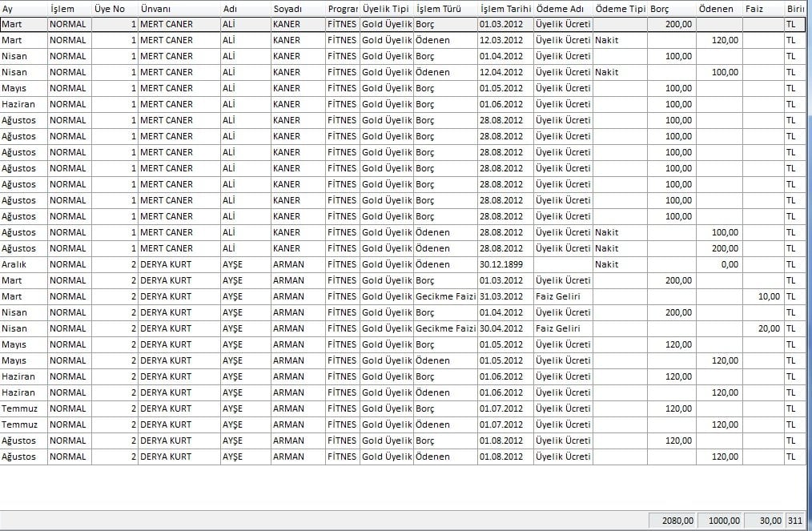Screen dimensions: 812x531
Task: Select the 10,00 interest amount cell
Action: pyautogui.click(x=762, y=296)
